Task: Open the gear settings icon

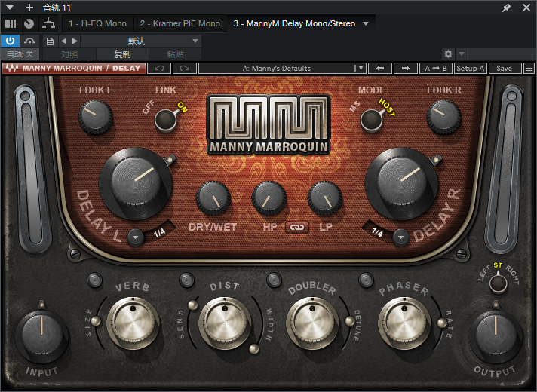Action: [x=448, y=54]
